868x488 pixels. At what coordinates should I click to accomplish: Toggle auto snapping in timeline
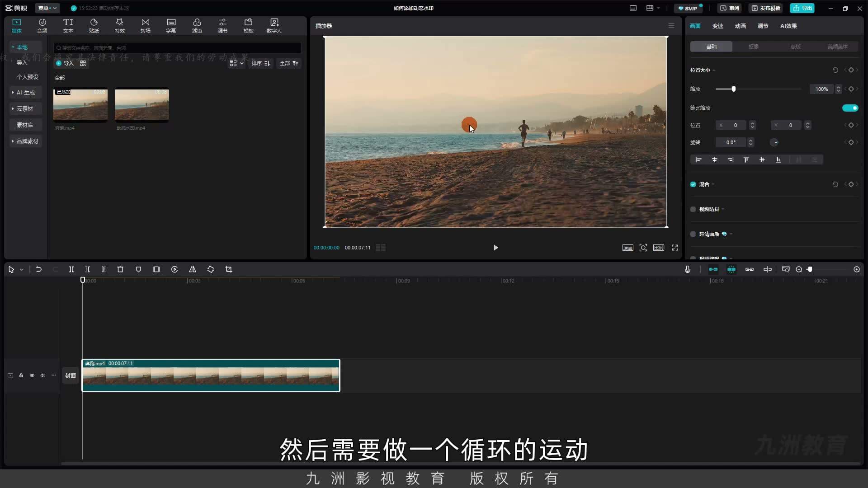(731, 269)
